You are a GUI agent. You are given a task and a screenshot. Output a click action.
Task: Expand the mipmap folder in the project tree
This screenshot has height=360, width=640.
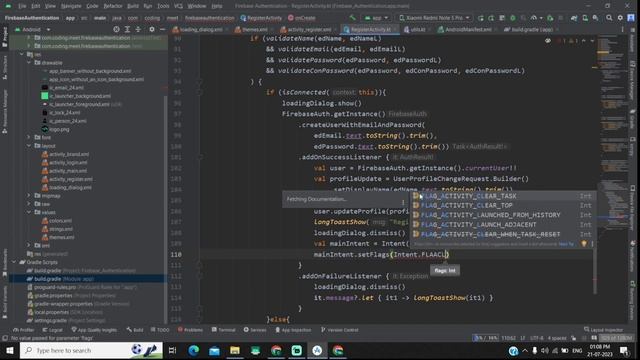click(29, 196)
